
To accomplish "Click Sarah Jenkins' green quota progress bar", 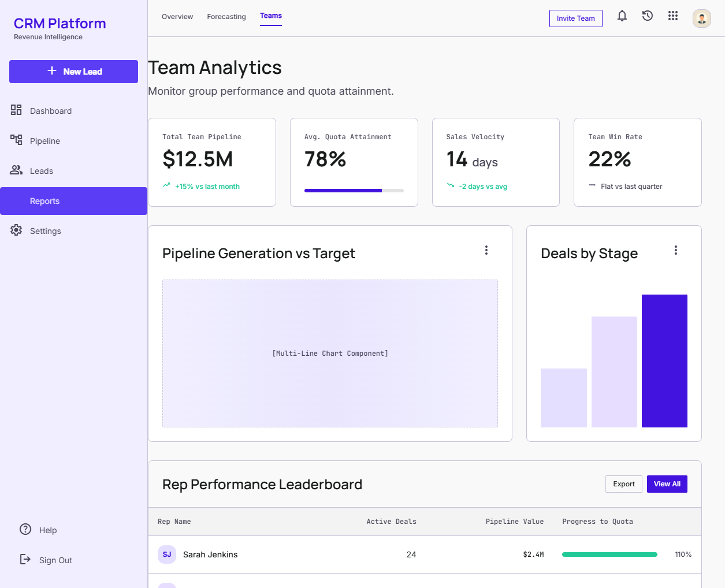I will point(609,554).
